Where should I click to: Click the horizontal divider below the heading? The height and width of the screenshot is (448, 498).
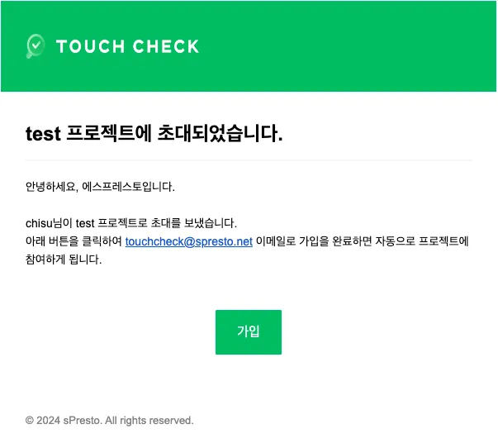[249, 160]
